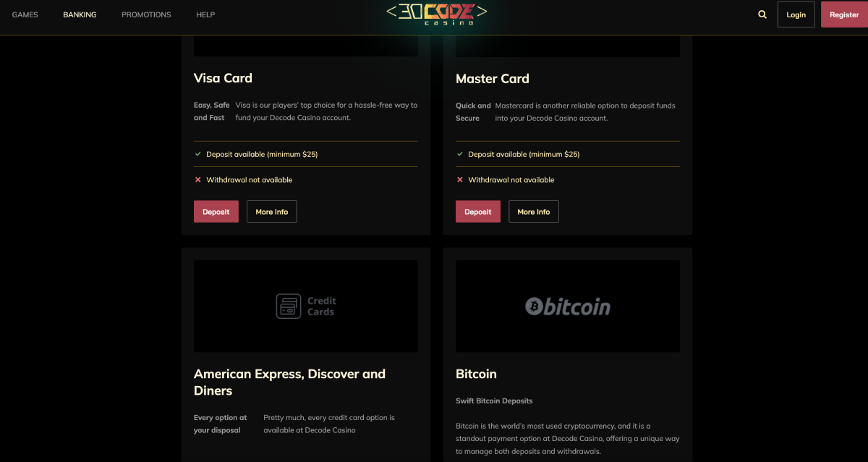Open the Help menu item
868x462 pixels.
pos(205,14)
